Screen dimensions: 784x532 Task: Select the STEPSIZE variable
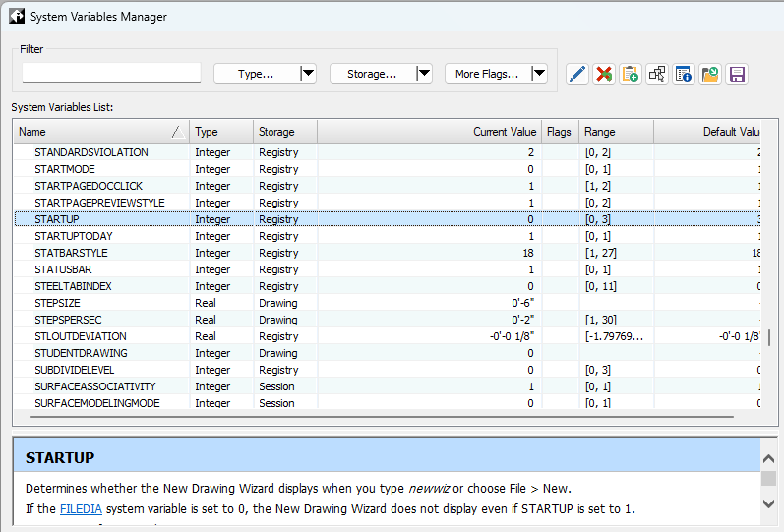[x=57, y=303]
